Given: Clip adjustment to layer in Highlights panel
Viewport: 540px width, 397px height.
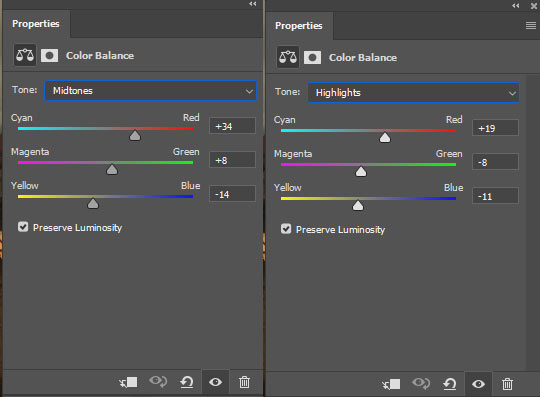Looking at the screenshot, I should (391, 384).
